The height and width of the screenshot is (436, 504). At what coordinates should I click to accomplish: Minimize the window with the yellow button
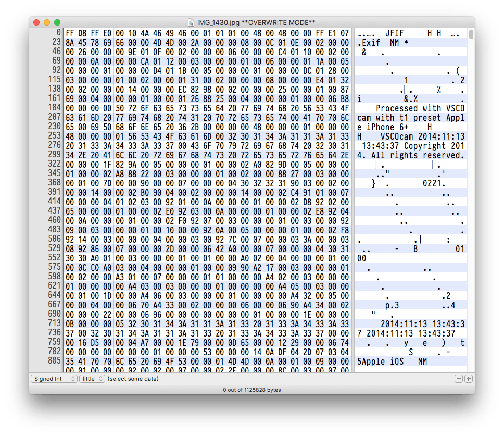point(47,22)
